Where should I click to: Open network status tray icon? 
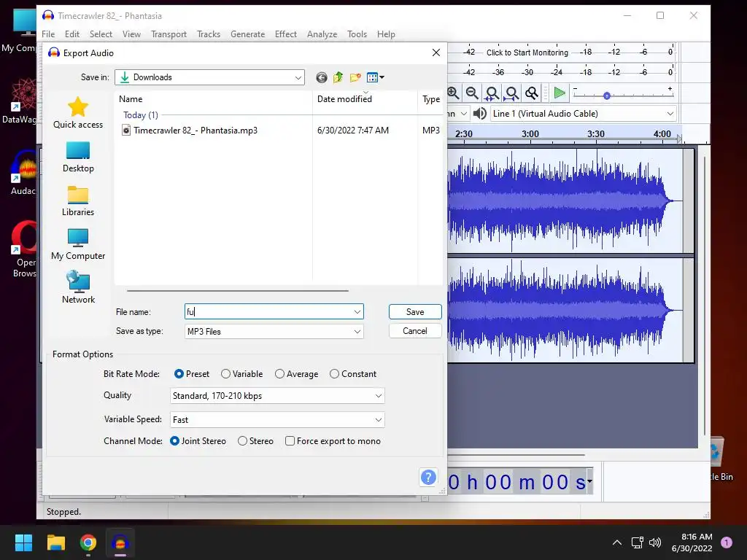[x=638, y=542]
